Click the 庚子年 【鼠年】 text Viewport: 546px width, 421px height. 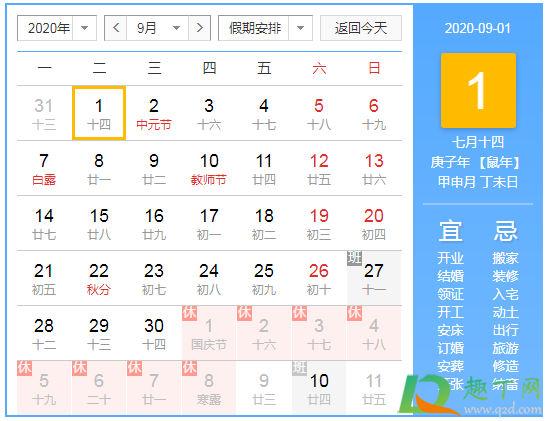475,162
